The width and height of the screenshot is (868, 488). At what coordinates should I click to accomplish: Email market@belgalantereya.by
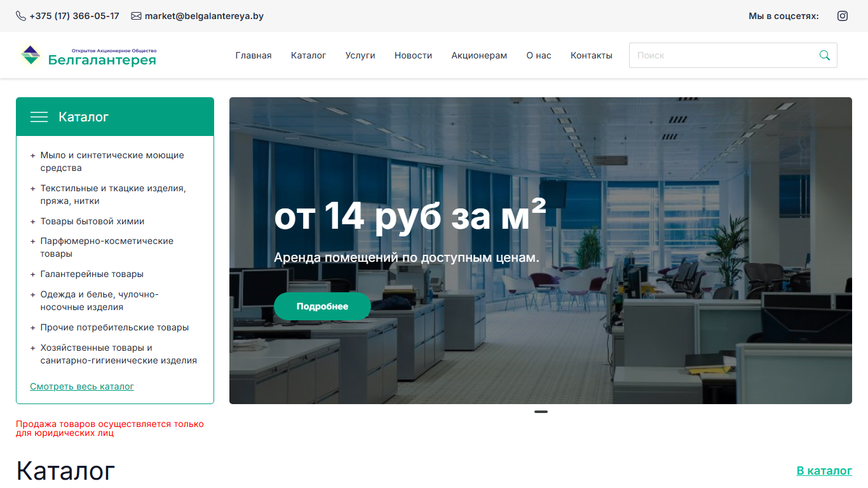pos(204,16)
